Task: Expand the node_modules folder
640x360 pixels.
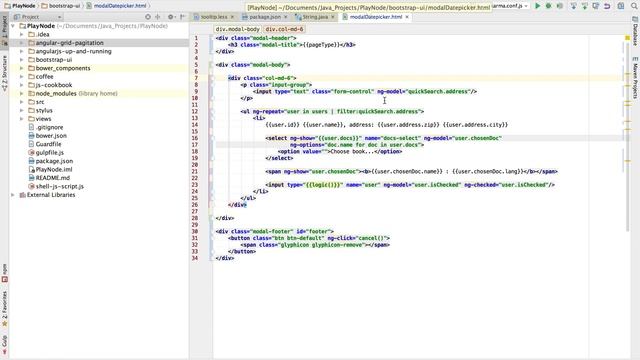Action: point(22,93)
